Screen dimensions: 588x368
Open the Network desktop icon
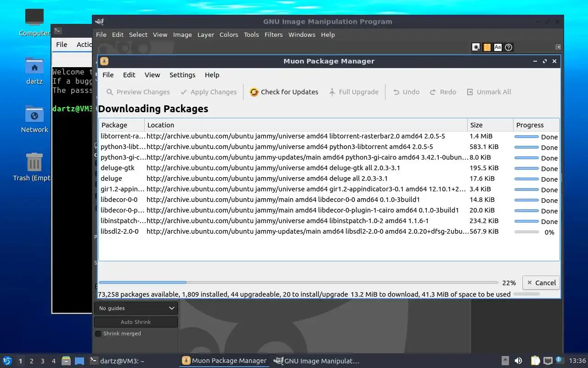34,119
